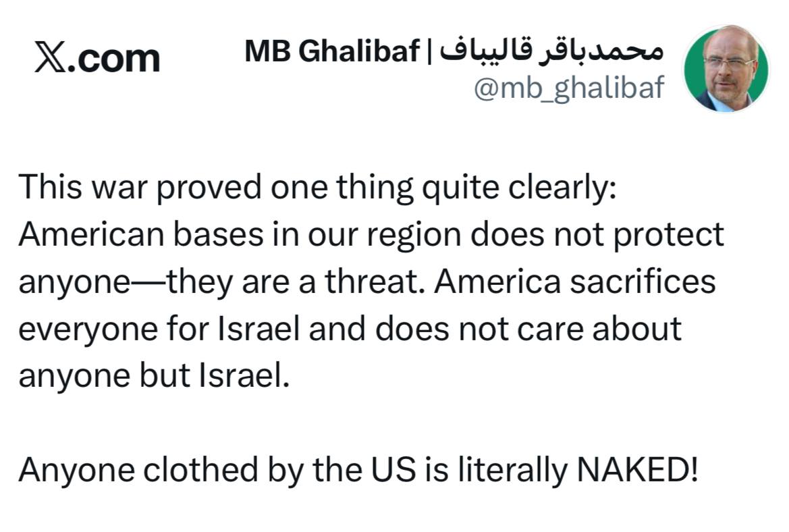Click "Anyone clothed by the US" sentence
The height and width of the screenshot is (532, 789).
click(x=216, y=471)
